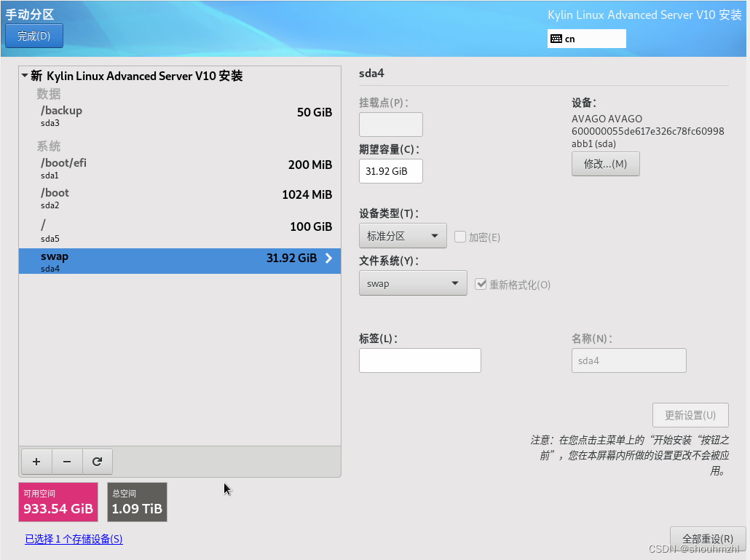Click the 全部重设(R) reset button

(x=708, y=539)
